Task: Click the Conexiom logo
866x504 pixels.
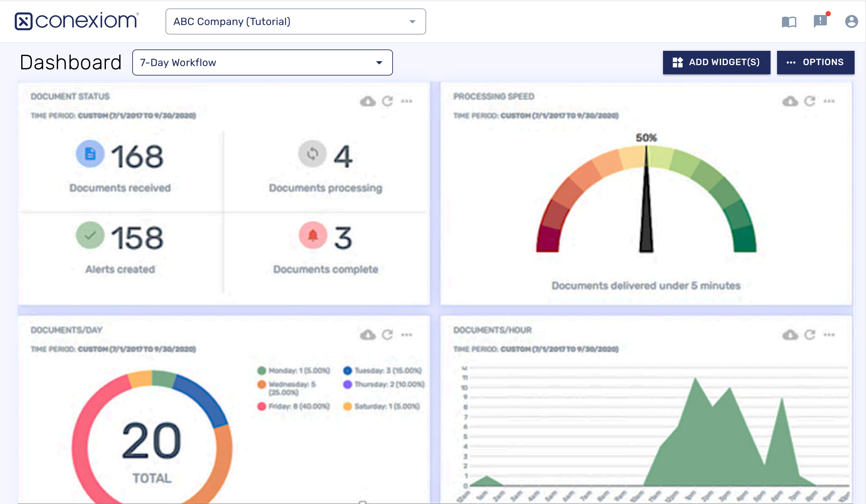Action: pos(77,21)
